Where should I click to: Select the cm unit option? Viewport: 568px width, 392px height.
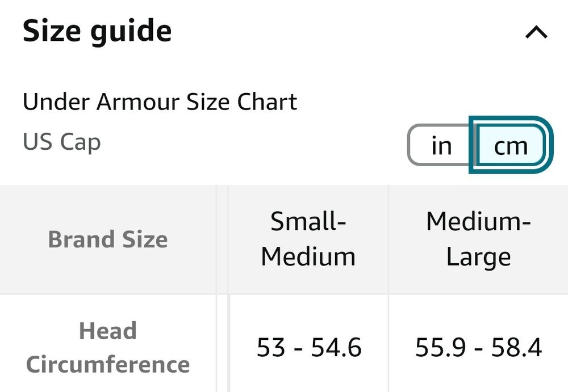(x=511, y=146)
